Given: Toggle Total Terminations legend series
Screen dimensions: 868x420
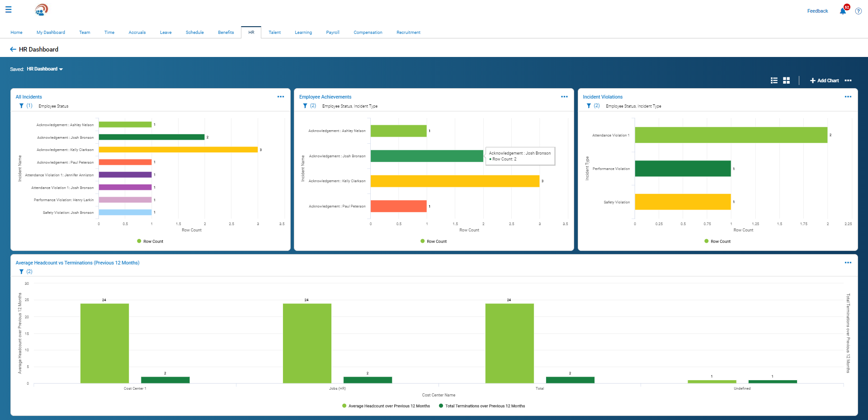Looking at the screenshot, I should pyautogui.click(x=482, y=406).
